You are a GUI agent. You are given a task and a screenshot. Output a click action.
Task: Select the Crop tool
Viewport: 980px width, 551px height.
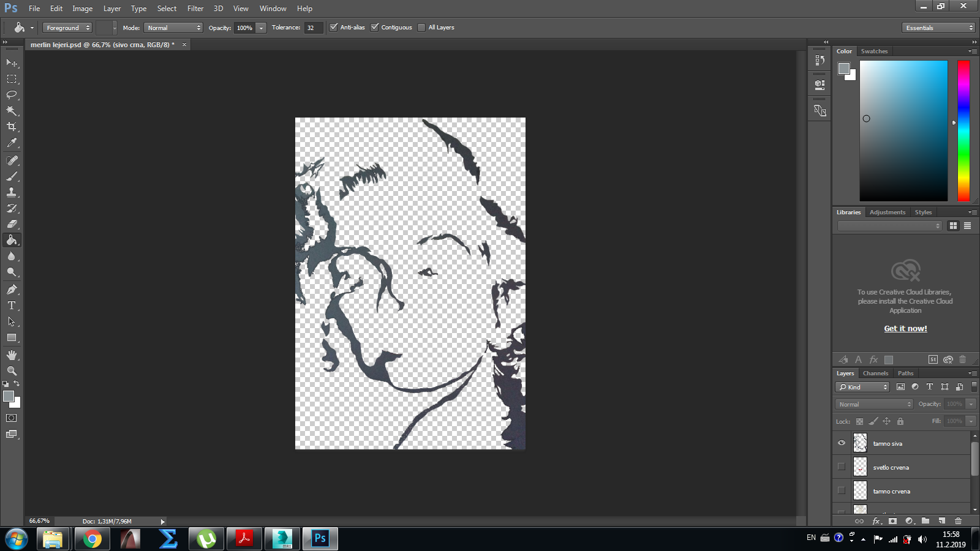point(12,127)
